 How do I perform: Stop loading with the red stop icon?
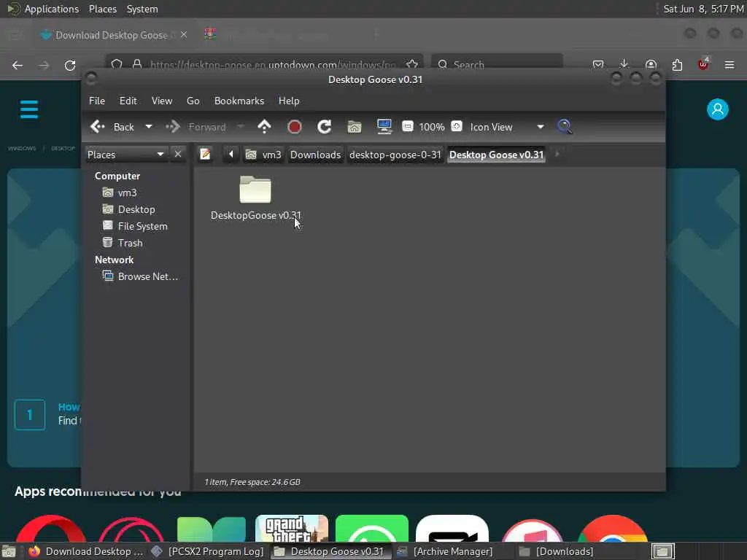tap(295, 127)
